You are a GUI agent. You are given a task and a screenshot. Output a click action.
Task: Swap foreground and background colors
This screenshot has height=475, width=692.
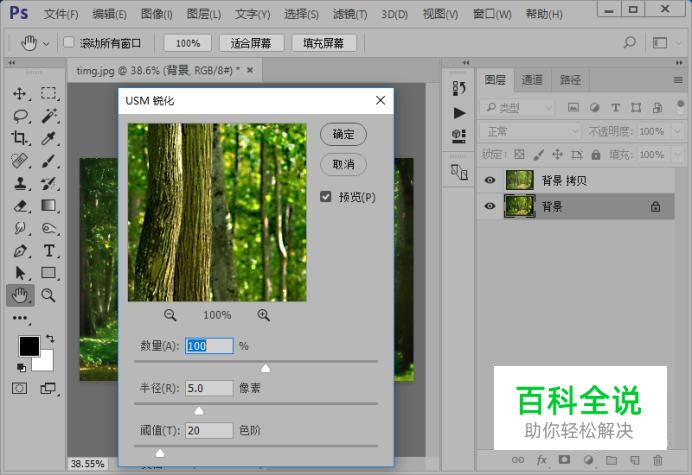point(50,339)
